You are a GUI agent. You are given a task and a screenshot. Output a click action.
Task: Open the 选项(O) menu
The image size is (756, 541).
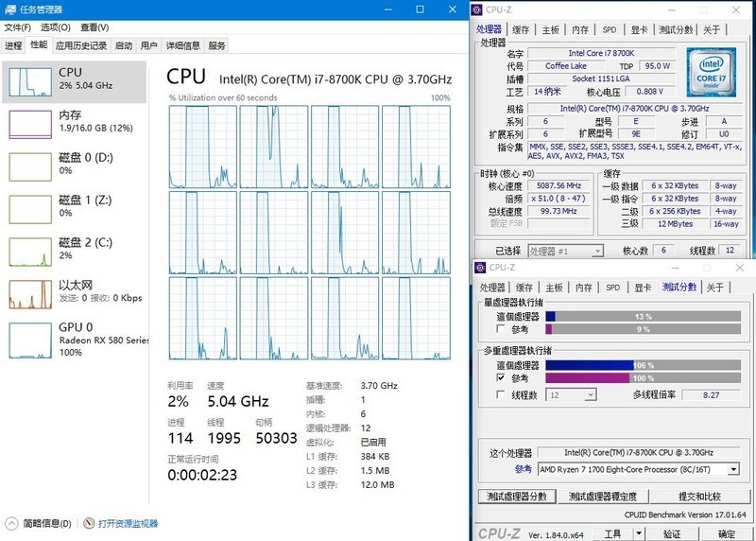point(56,27)
